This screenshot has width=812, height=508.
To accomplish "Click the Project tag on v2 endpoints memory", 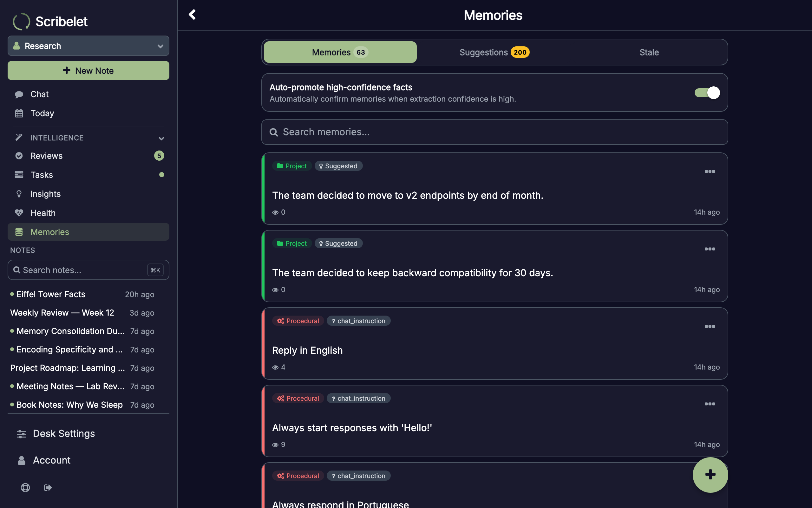I will [291, 166].
